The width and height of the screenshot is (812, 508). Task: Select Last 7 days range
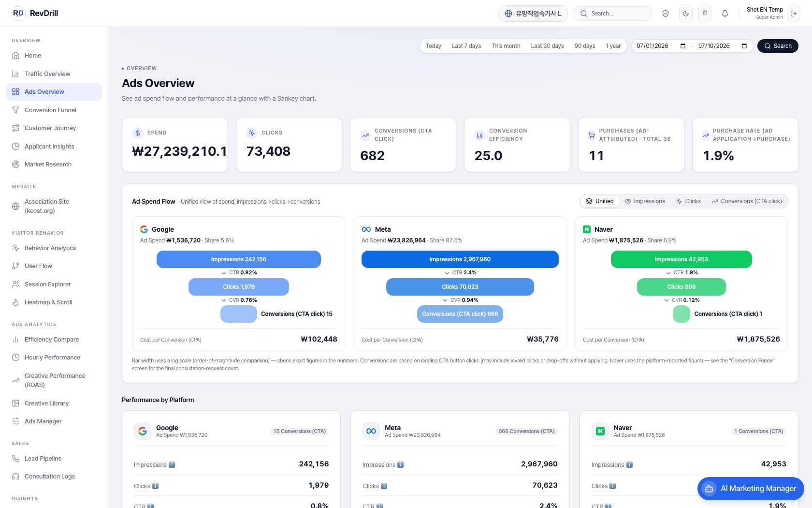(466, 46)
